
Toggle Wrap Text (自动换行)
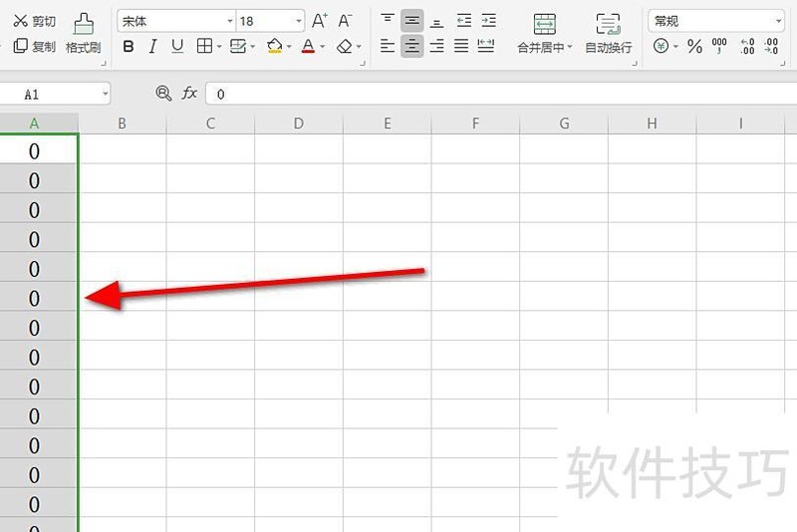(609, 33)
